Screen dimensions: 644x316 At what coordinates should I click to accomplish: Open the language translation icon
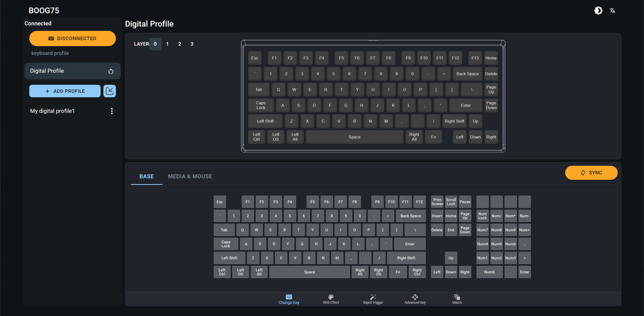tap(612, 11)
